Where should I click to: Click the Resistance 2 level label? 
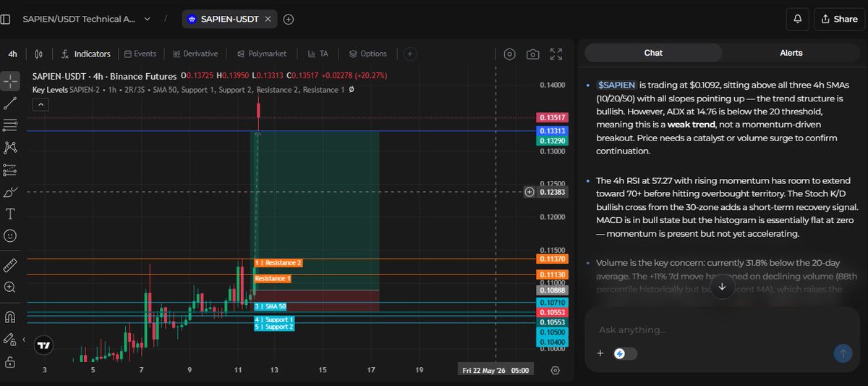pyautogui.click(x=278, y=263)
